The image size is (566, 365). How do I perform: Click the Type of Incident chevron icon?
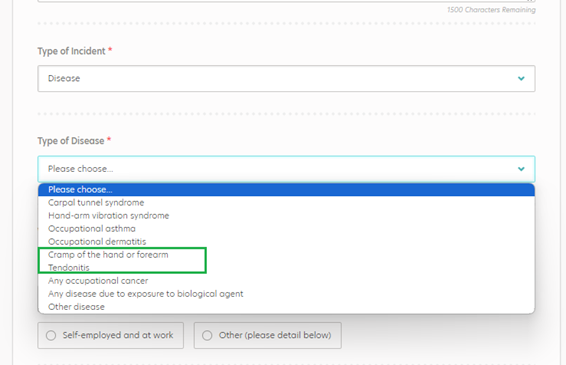coord(521,78)
